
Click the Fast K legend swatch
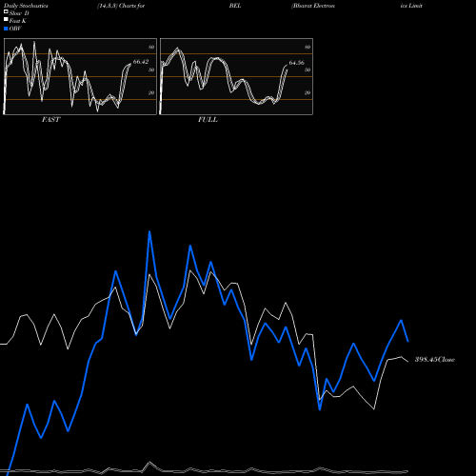6,20
